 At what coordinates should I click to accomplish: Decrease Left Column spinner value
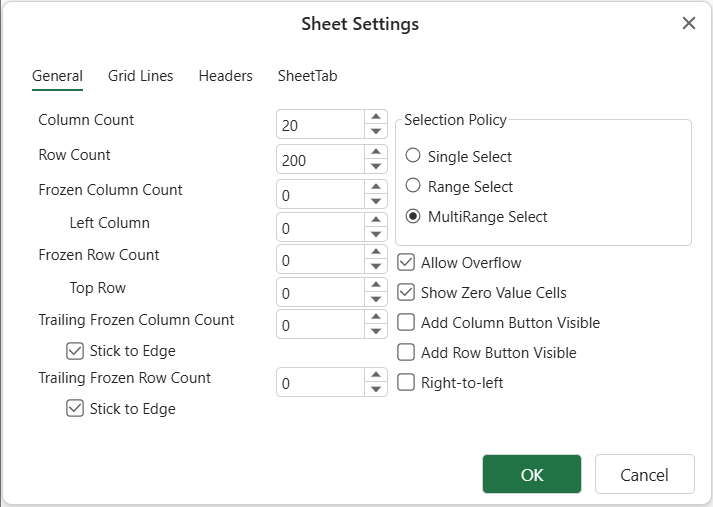click(x=376, y=235)
